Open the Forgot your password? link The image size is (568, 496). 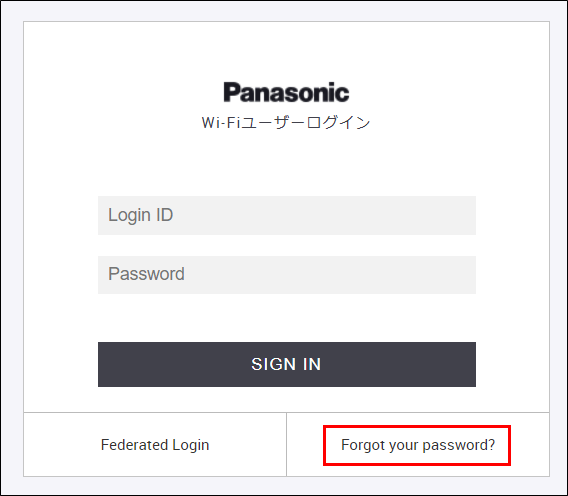pos(418,445)
